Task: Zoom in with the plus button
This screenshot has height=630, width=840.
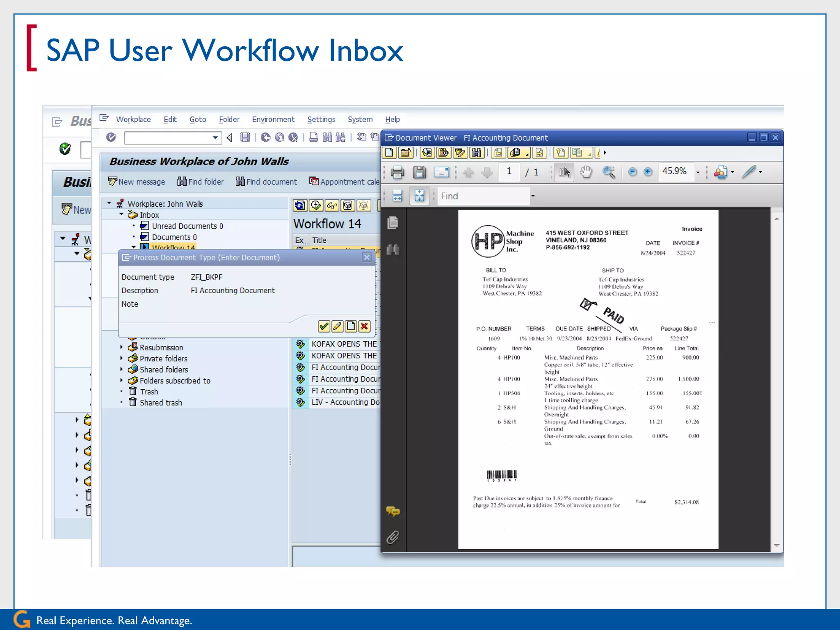Action: click(648, 172)
